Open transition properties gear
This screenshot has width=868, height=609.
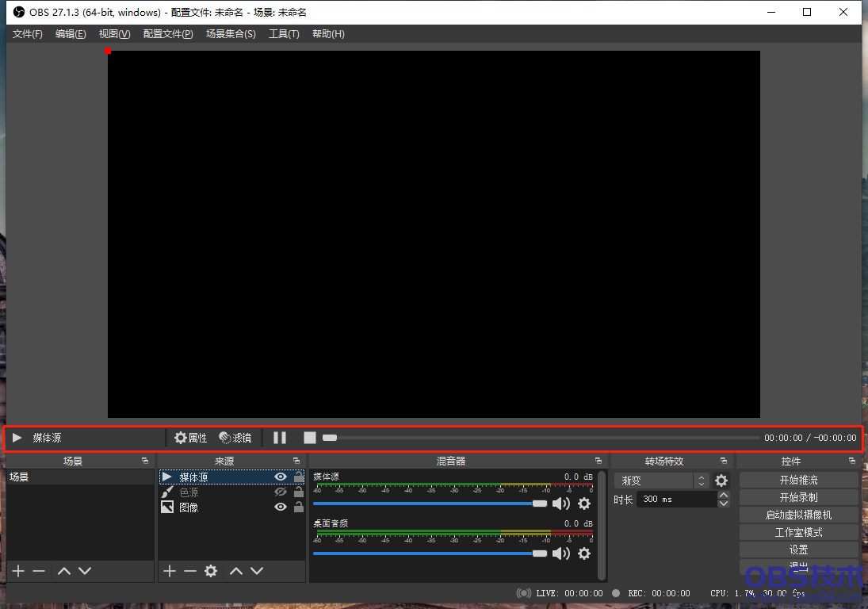[x=721, y=481]
